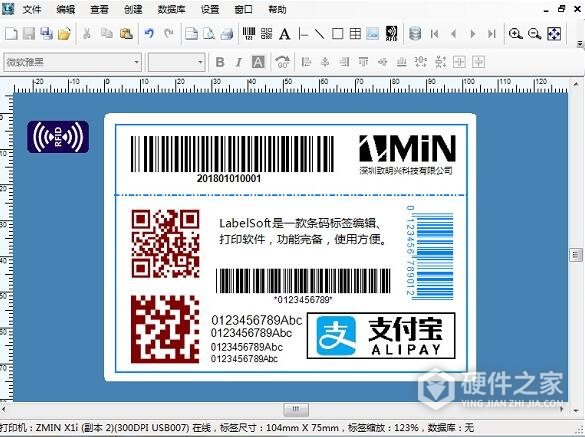Select the horizontal line tool

point(303,34)
